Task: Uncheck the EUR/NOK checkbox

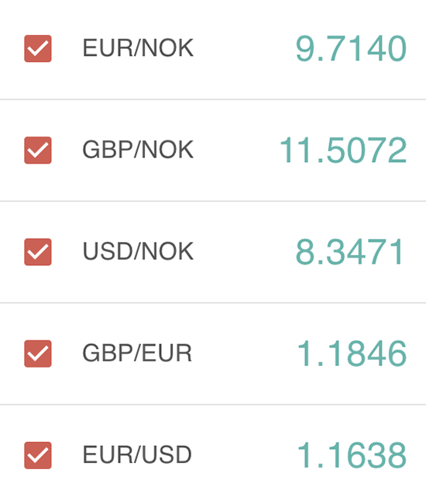Action: coord(38,49)
